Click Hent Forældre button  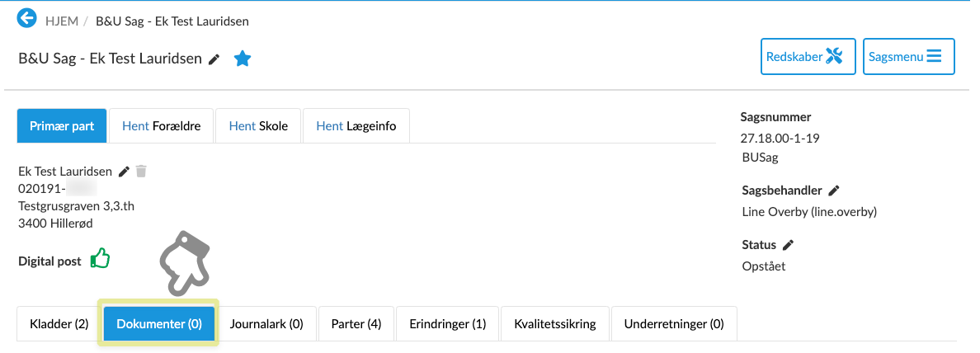pyautogui.click(x=162, y=126)
